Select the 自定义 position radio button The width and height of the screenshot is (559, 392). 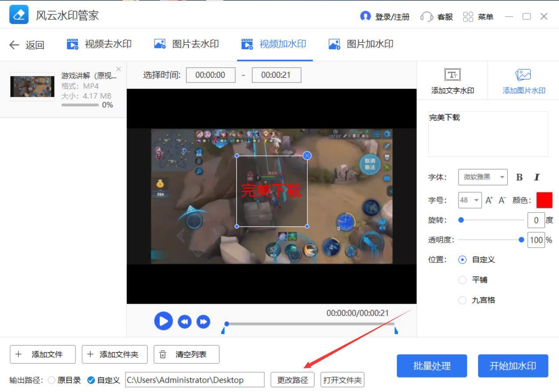pos(462,260)
